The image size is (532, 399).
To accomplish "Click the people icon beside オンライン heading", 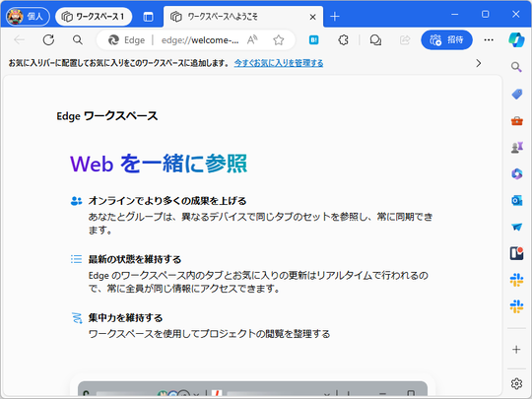I will click(x=76, y=201).
